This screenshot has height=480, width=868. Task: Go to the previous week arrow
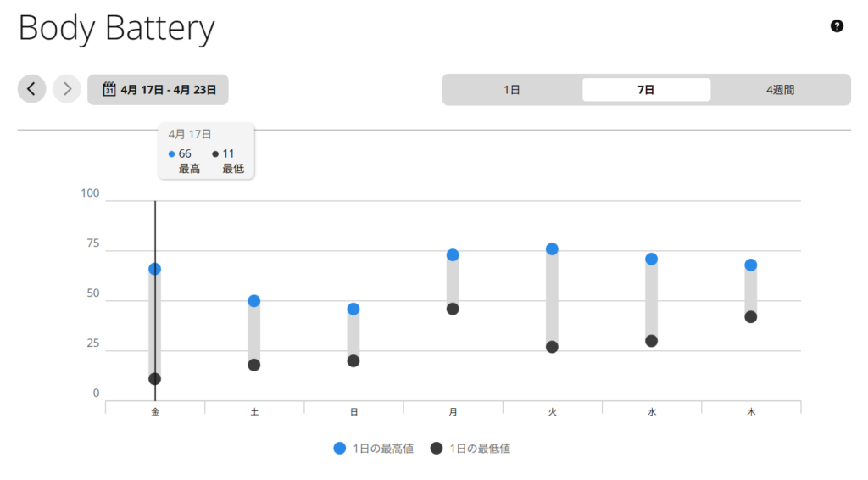(x=32, y=89)
